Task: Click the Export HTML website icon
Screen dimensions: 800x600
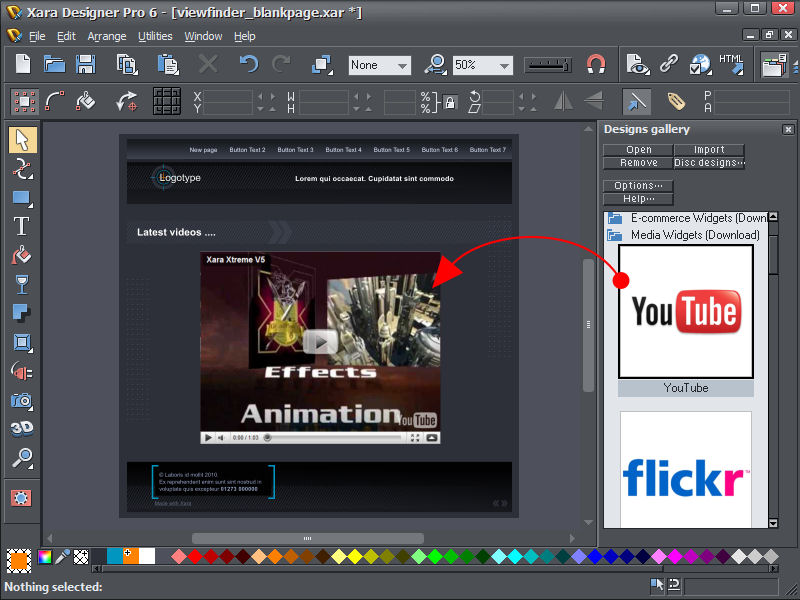Action: point(731,65)
